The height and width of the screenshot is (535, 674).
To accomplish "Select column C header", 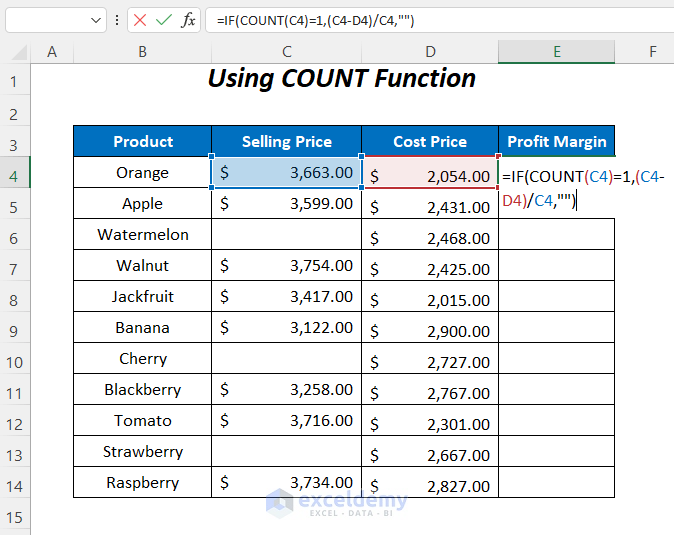I will [x=286, y=52].
